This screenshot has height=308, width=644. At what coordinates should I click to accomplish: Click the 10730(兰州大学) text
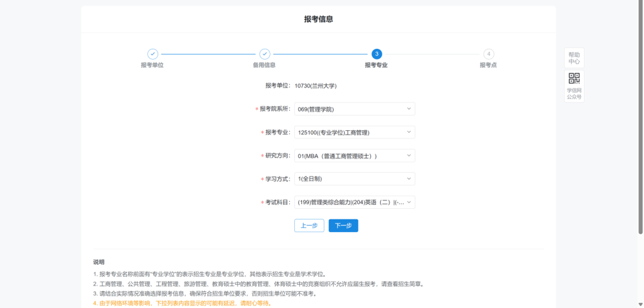click(x=316, y=86)
